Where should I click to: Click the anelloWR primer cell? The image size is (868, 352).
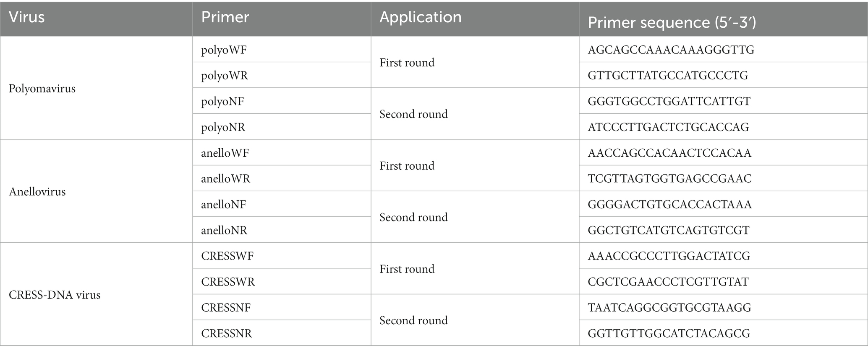(x=282, y=179)
